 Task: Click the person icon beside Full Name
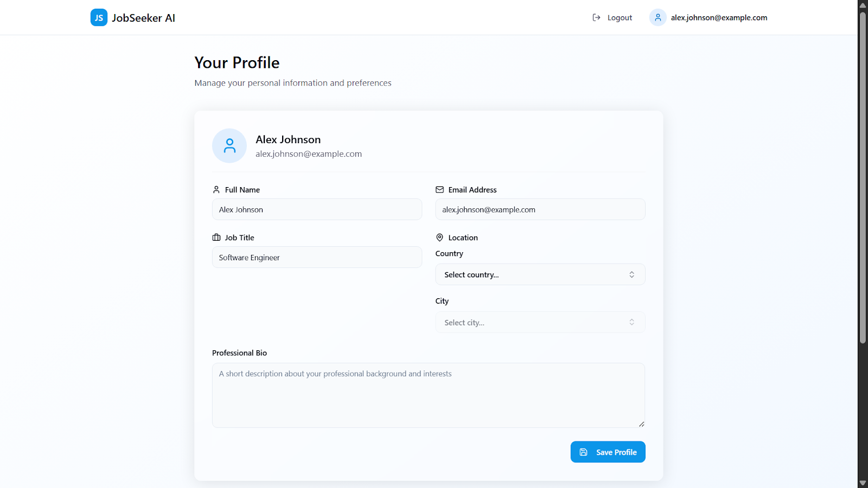216,190
